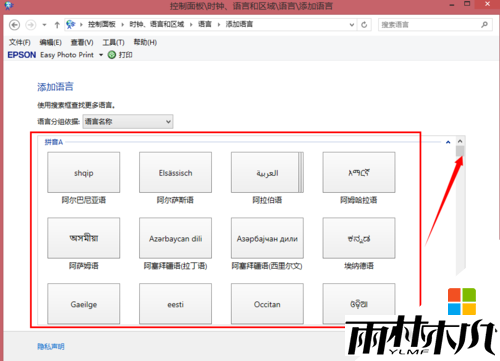Open the 工具(T) menu
Screen dimensions: 500x361
click(113, 42)
